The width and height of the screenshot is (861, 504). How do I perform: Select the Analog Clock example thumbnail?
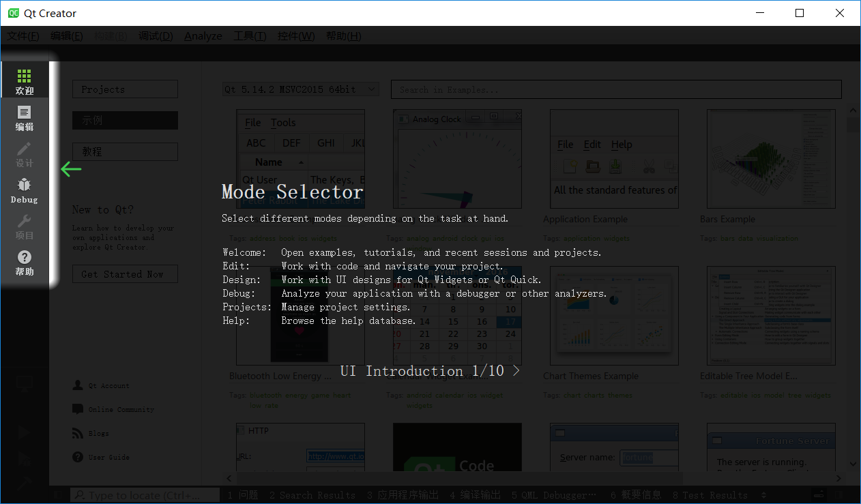pyautogui.click(x=457, y=158)
